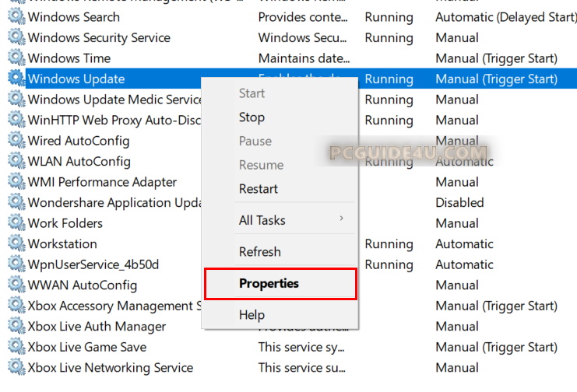Click the Wired AutoConfig service gear icon

coord(16,141)
